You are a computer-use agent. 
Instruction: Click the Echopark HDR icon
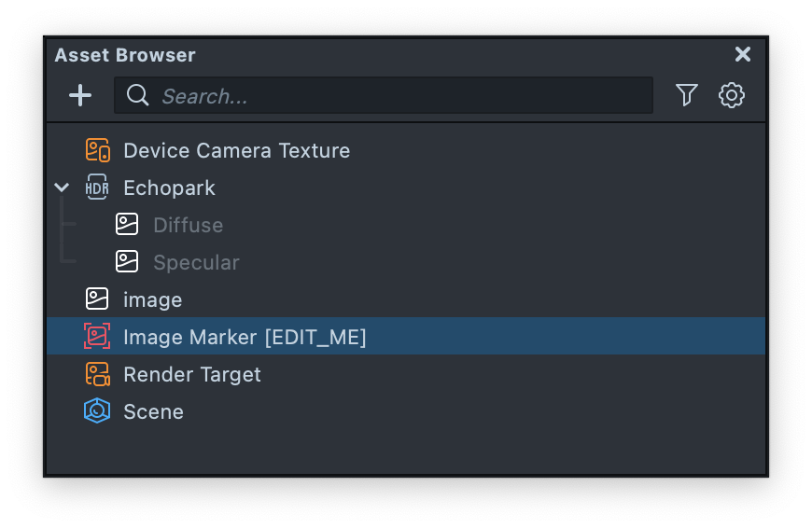point(97,188)
